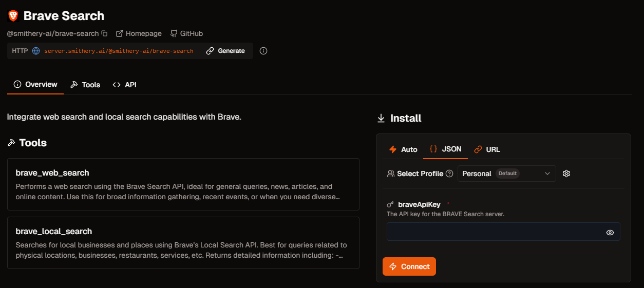
Task: Click the Select Profile people icon
Action: [x=391, y=174]
